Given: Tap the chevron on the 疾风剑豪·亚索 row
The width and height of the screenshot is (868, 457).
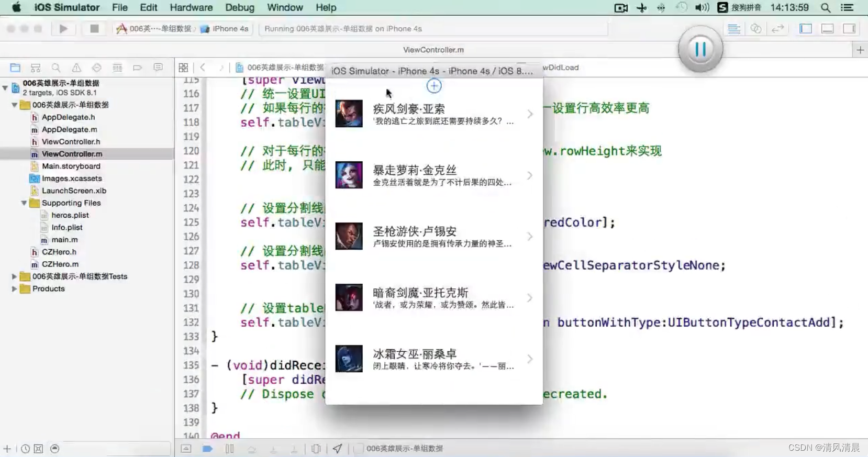Looking at the screenshot, I should (530, 114).
